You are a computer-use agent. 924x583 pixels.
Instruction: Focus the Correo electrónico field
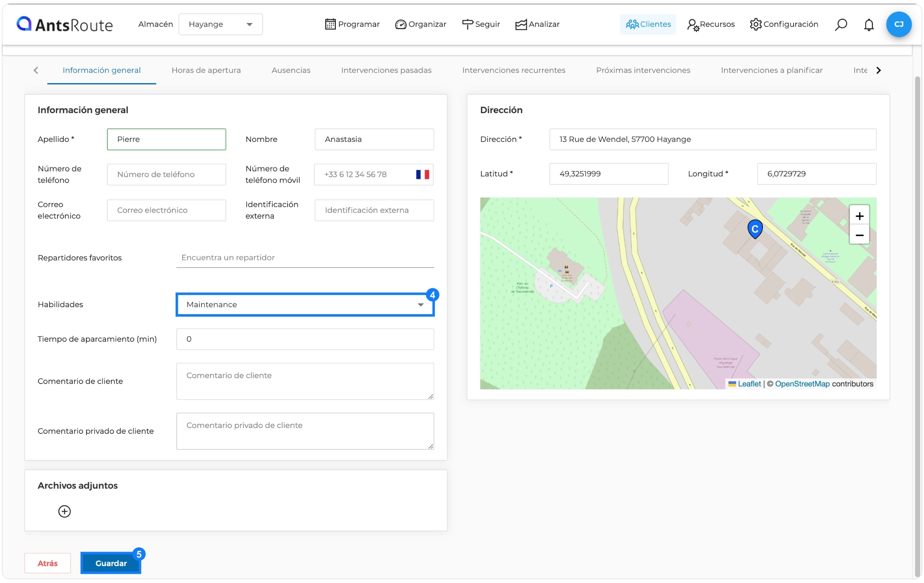coord(166,210)
